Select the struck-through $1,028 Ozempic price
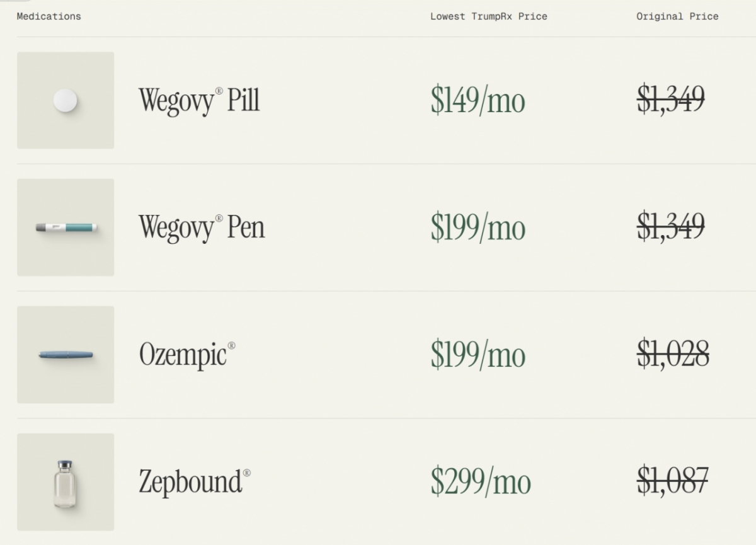 [672, 354]
